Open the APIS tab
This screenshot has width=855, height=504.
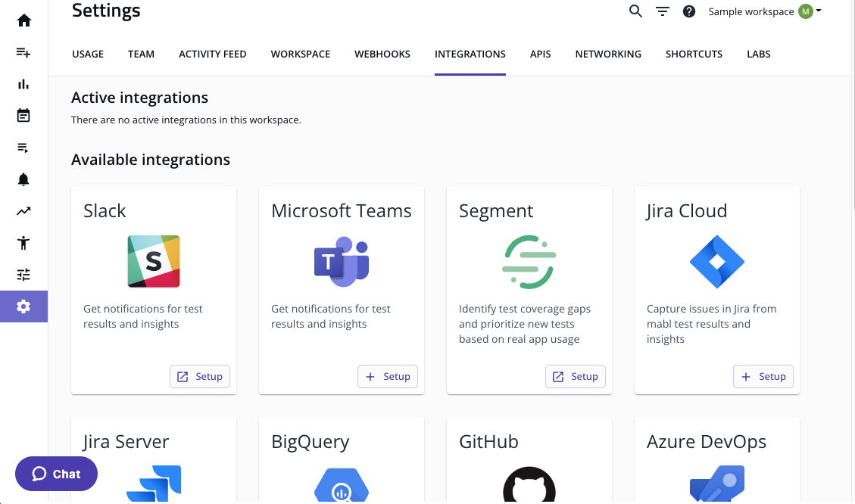point(541,54)
